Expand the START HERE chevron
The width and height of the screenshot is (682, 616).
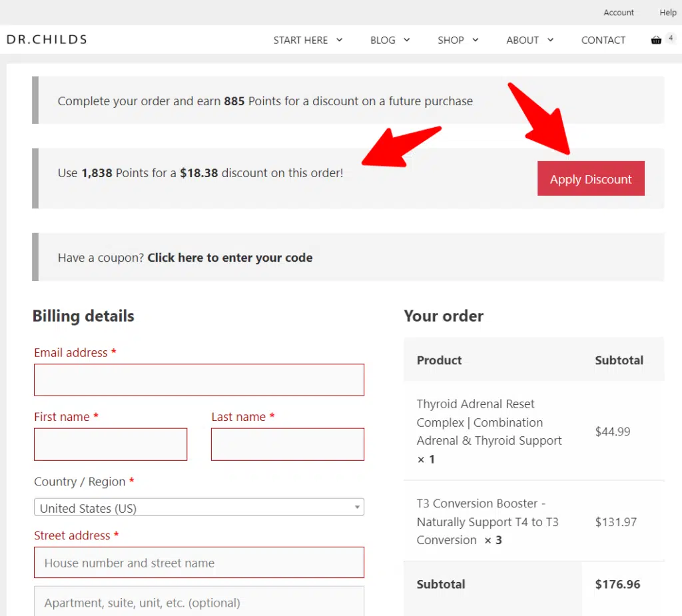339,40
